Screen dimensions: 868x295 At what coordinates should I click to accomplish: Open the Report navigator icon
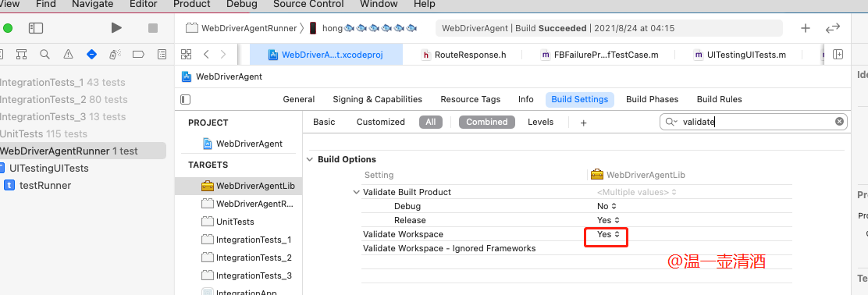click(x=162, y=55)
